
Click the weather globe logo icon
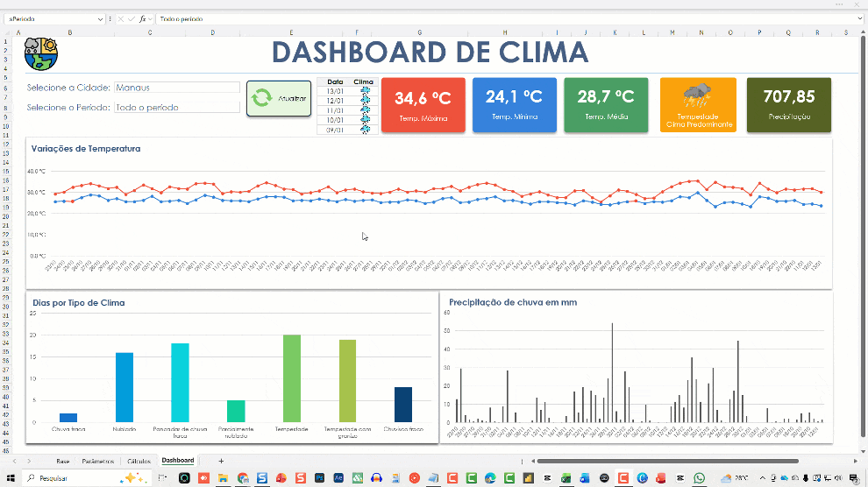point(40,53)
